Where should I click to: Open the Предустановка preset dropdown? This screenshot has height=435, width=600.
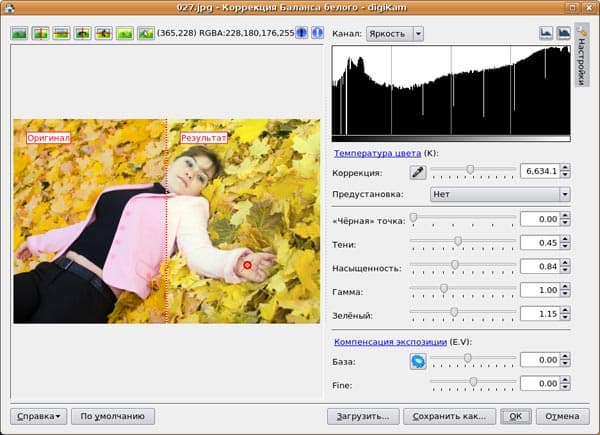pyautogui.click(x=500, y=194)
